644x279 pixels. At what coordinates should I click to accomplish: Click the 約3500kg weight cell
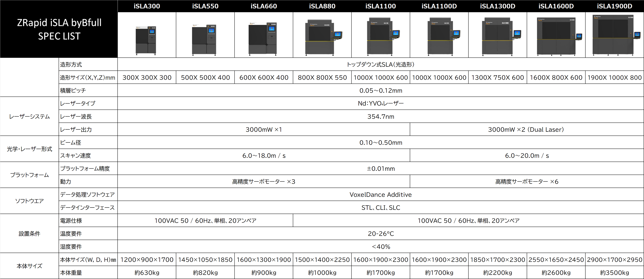click(x=614, y=273)
